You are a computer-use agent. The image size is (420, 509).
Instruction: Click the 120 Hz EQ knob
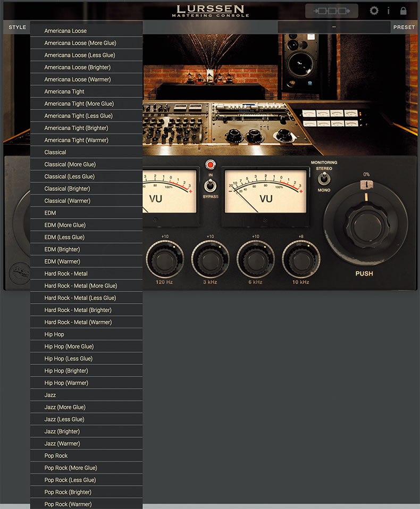click(x=165, y=260)
